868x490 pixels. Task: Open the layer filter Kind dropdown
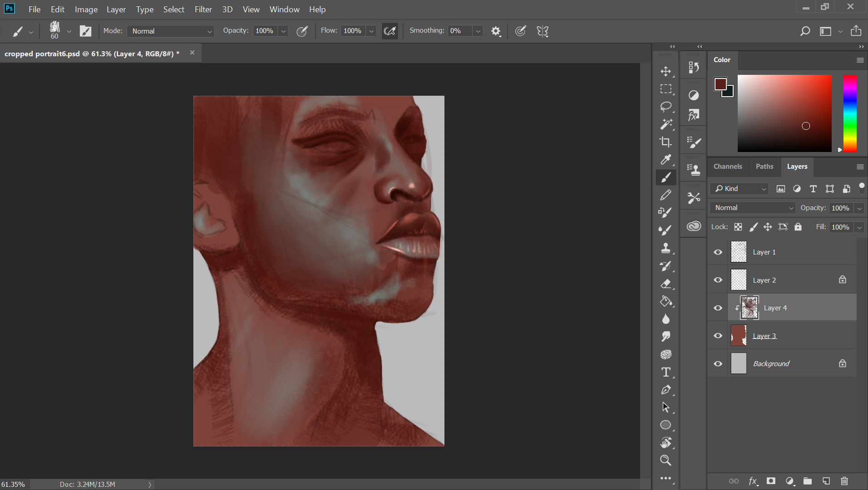click(739, 189)
